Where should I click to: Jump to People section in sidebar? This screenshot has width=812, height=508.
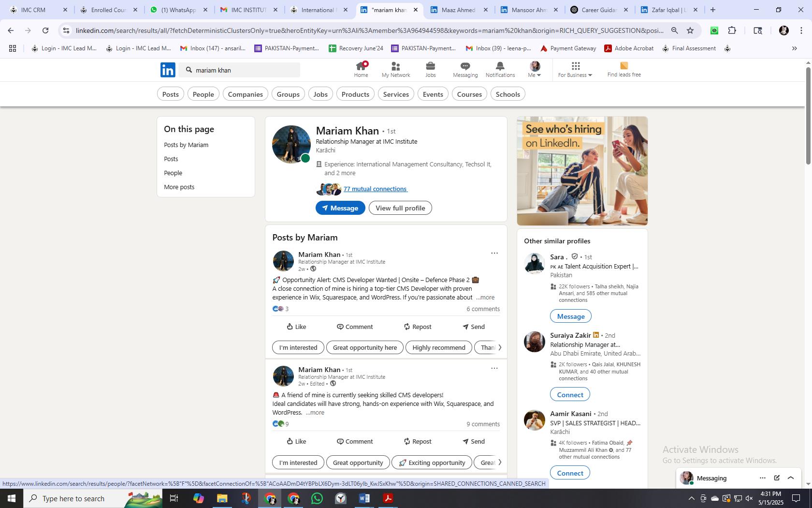(173, 173)
